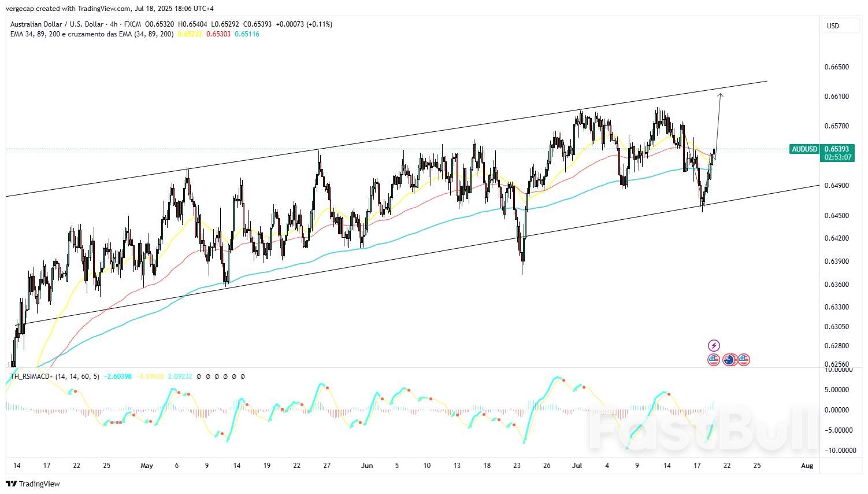Click the 02:53:07 candle countdown timer
Viewport: 868px width, 494px height.
[836, 158]
